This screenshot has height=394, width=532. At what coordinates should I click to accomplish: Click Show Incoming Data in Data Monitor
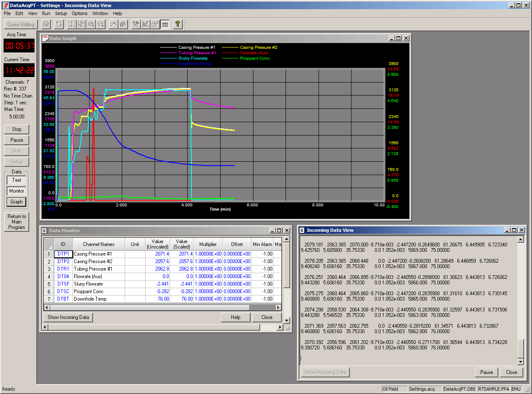click(68, 317)
